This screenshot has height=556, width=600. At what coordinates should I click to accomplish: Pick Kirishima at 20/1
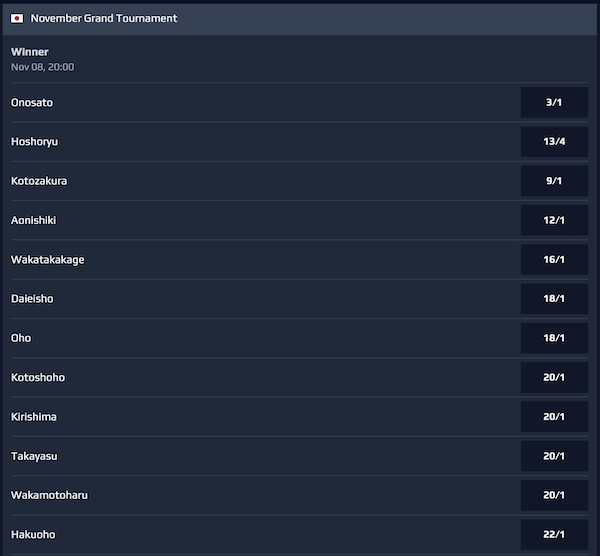[x=554, y=417]
